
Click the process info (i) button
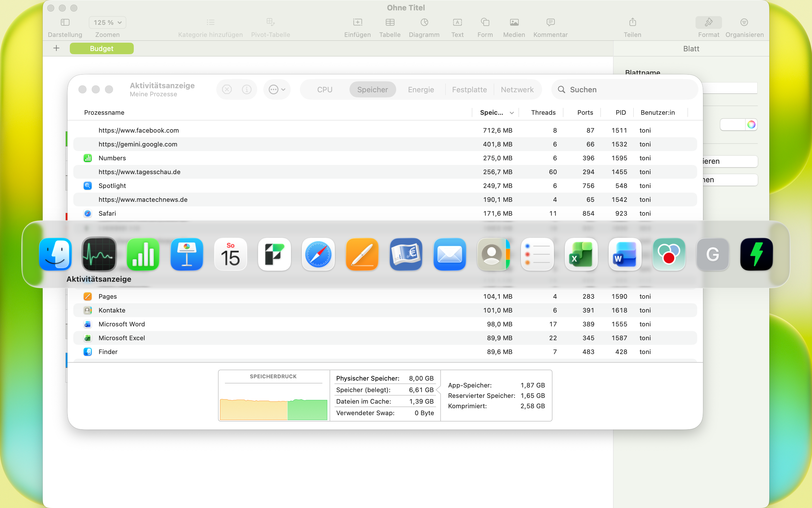click(x=247, y=89)
